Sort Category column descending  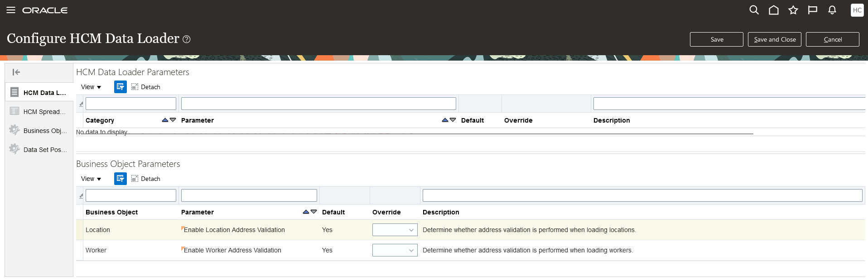pyautogui.click(x=173, y=120)
